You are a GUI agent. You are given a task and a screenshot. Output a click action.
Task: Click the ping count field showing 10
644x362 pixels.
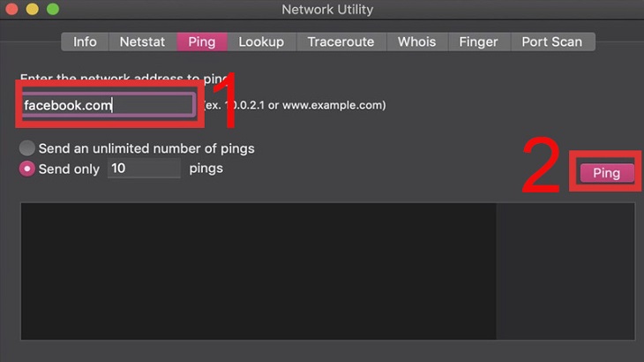click(x=144, y=168)
